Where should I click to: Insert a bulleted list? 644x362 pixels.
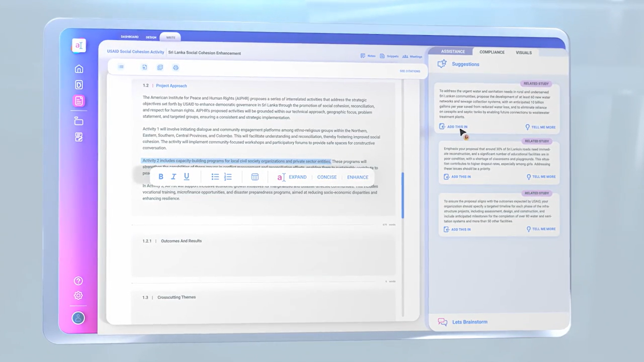[x=215, y=177]
